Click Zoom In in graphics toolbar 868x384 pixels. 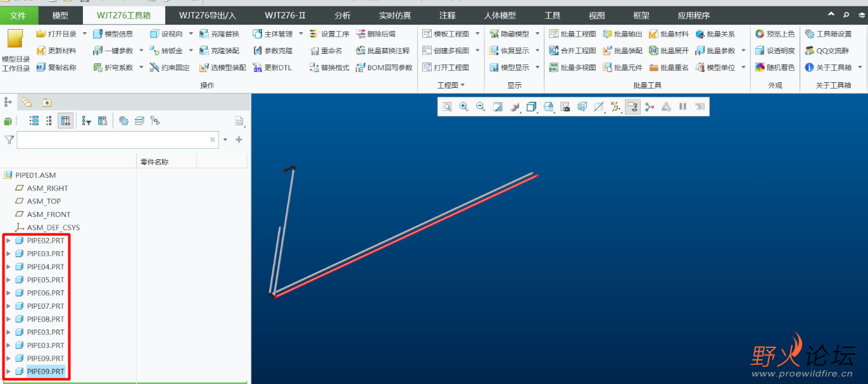click(464, 107)
